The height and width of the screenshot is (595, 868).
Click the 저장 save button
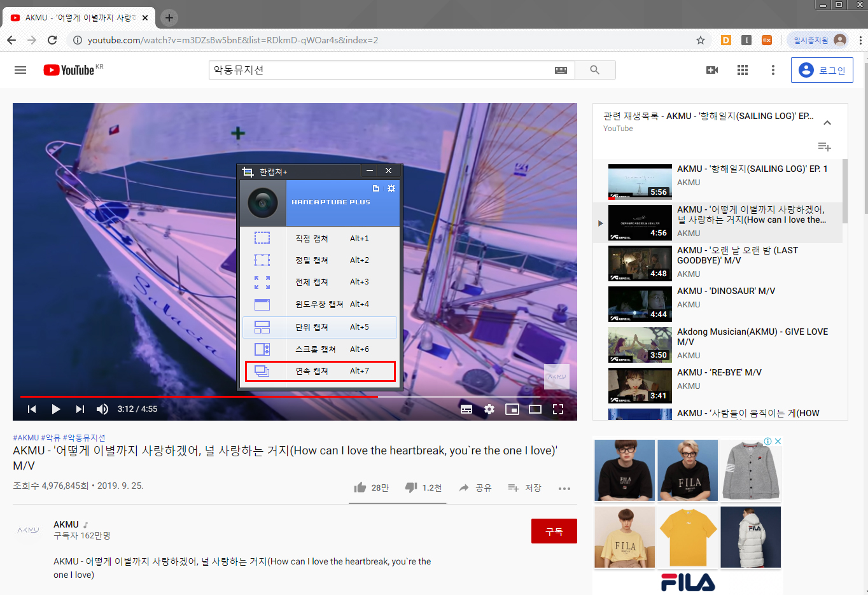click(524, 487)
